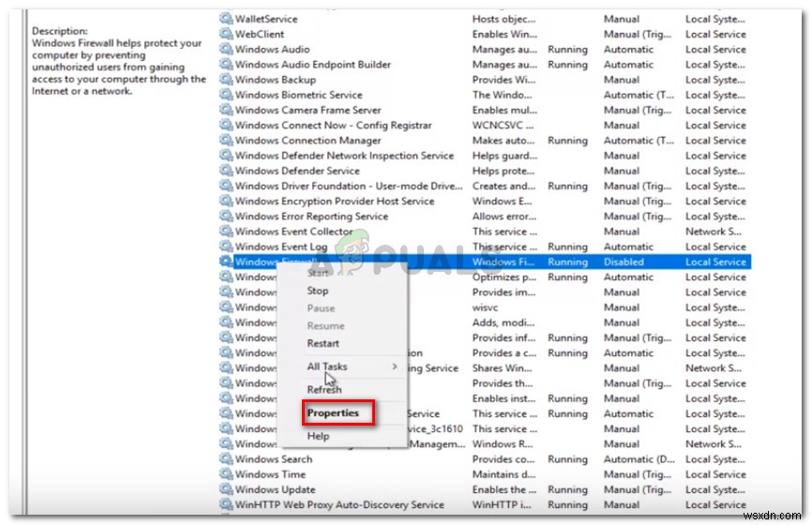This screenshot has height=525, width=812.
Task: Select Windows Biometric Service in the list
Action: [299, 95]
